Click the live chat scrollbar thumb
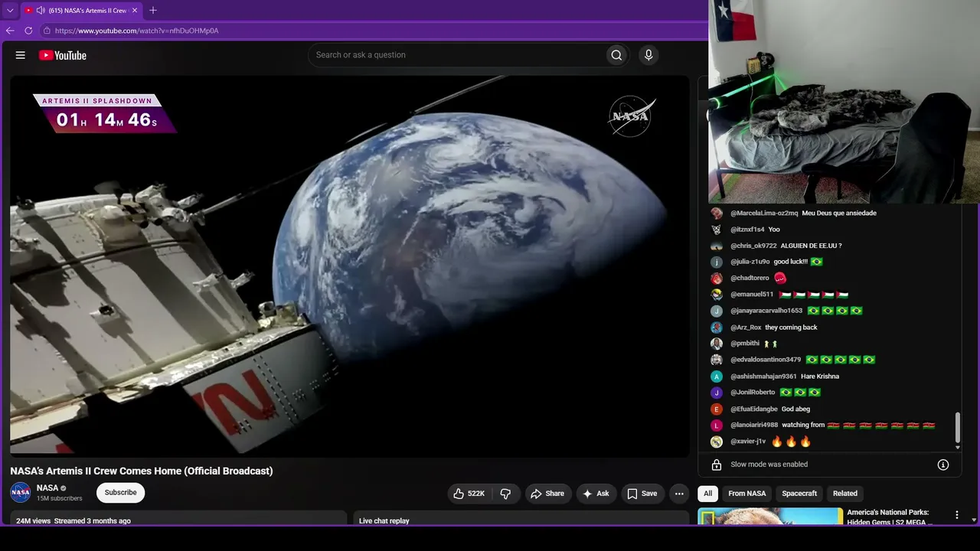This screenshot has width=980, height=551. click(x=957, y=428)
